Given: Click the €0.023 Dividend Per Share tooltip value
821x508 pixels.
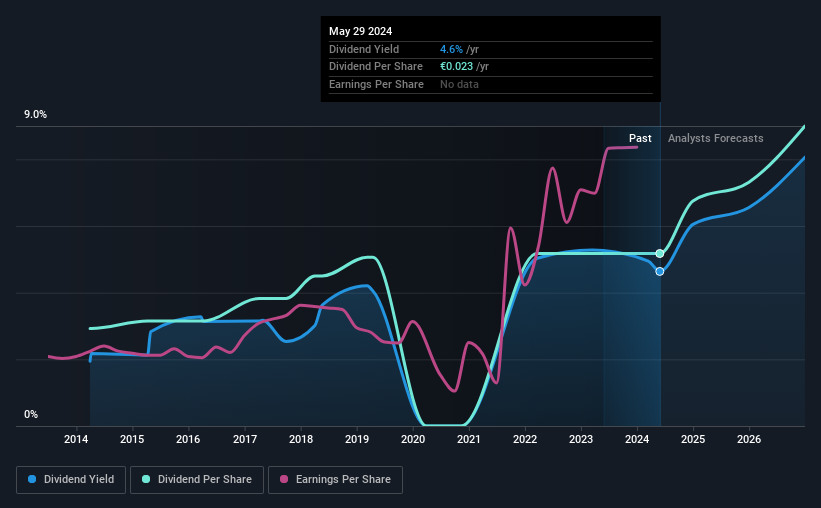Looking at the screenshot, I should 457,67.
